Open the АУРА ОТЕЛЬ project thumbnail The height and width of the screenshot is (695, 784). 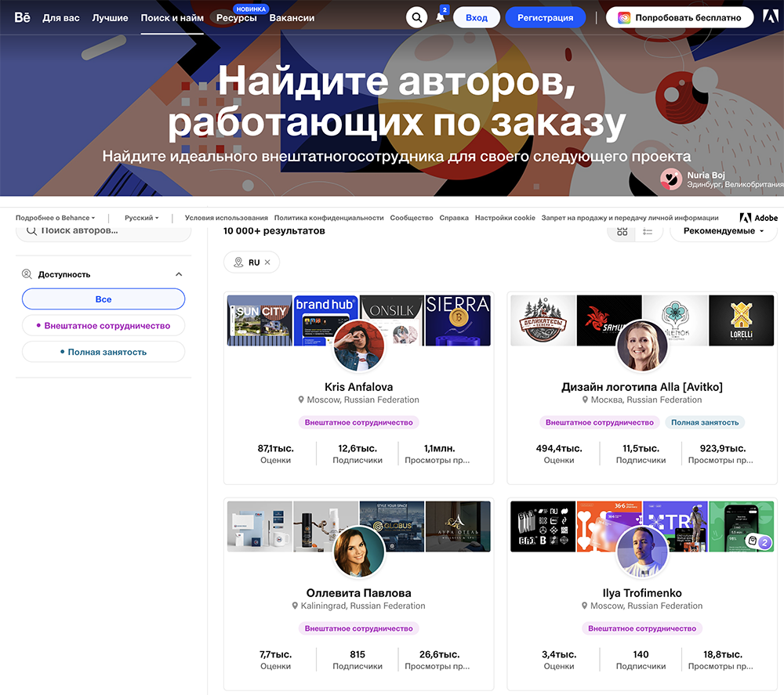coord(458,527)
